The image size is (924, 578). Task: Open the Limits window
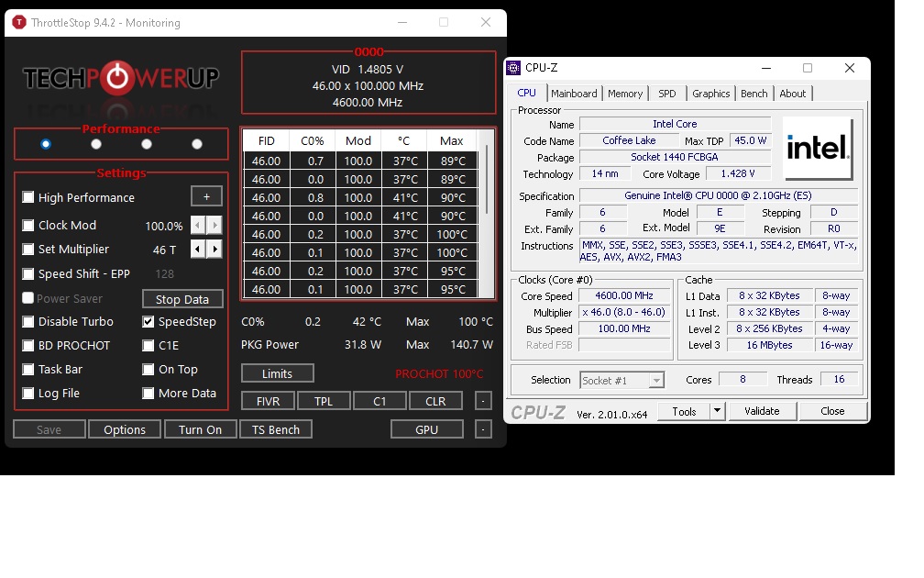(x=277, y=373)
